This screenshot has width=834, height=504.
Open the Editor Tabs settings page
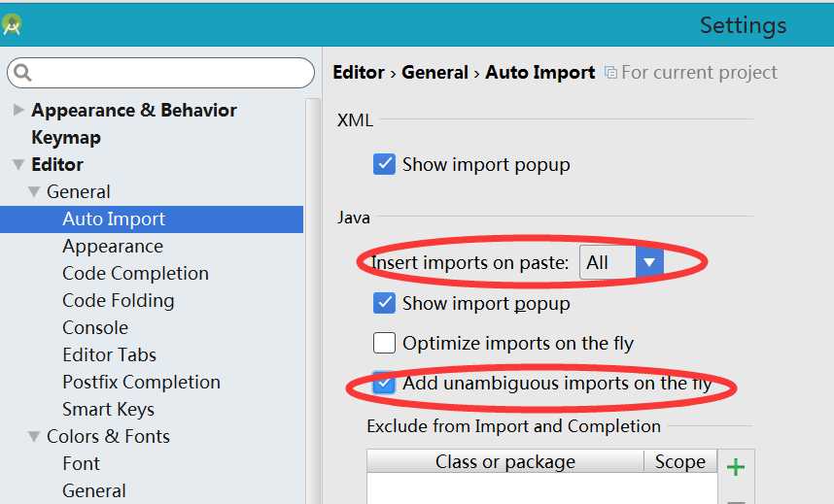[x=109, y=354]
